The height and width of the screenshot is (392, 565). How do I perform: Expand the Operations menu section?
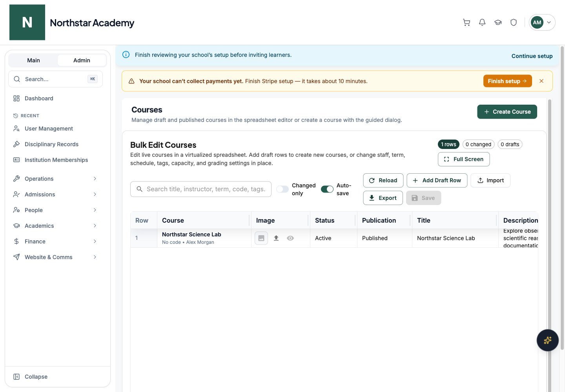(55, 179)
